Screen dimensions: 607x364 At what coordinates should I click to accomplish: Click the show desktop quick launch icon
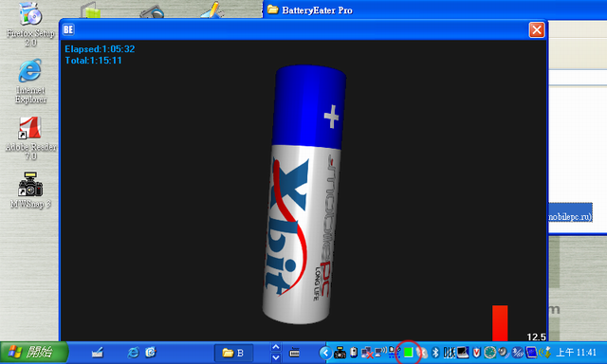pyautogui.click(x=98, y=353)
